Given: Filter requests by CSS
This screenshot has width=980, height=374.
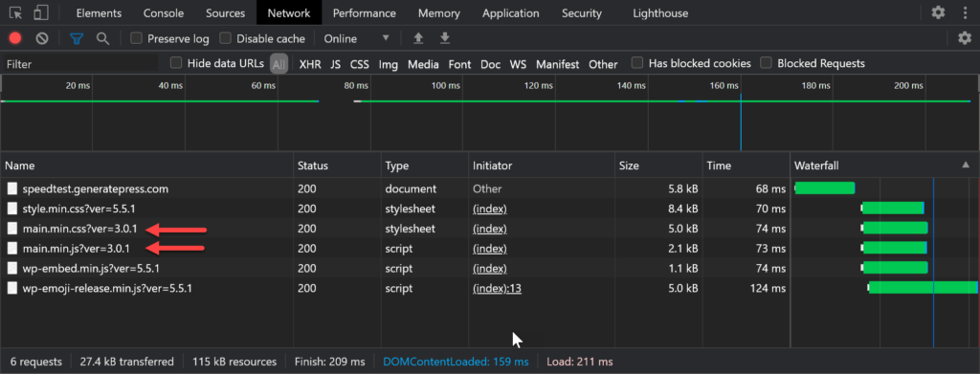Looking at the screenshot, I should pos(360,64).
